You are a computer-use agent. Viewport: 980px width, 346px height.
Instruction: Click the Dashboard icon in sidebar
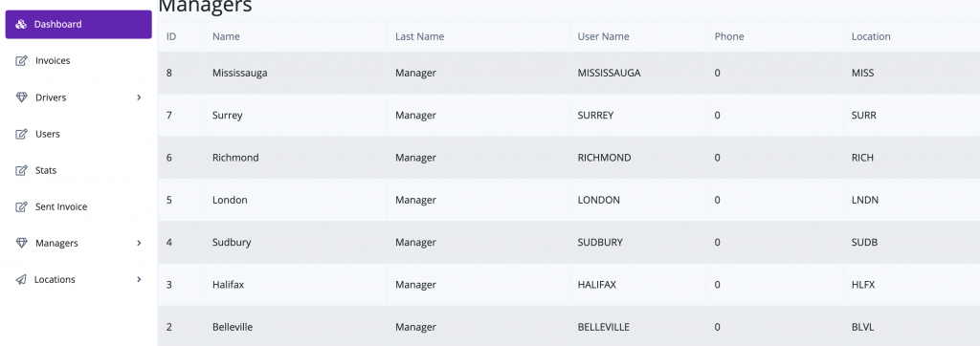pyautogui.click(x=21, y=24)
